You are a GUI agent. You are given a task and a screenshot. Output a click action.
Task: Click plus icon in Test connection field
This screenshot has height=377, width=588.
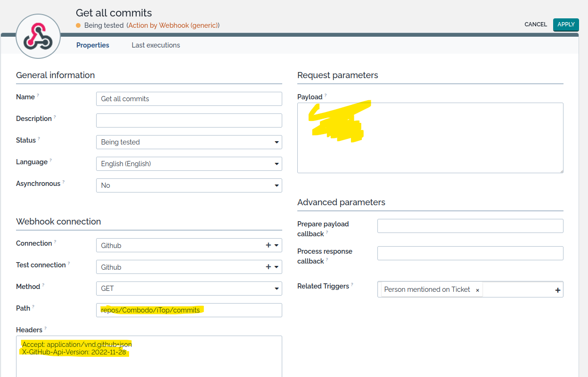[268, 267]
